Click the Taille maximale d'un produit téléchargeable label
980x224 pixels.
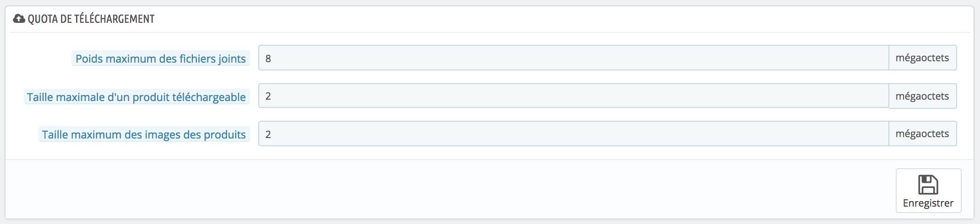[136, 97]
